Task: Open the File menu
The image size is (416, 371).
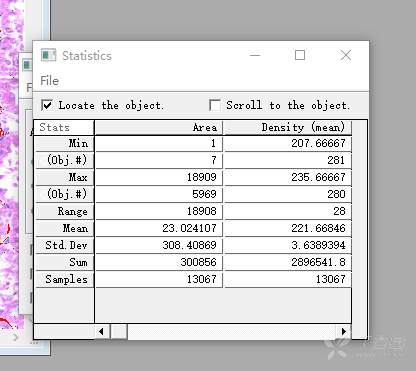Action: tap(49, 81)
